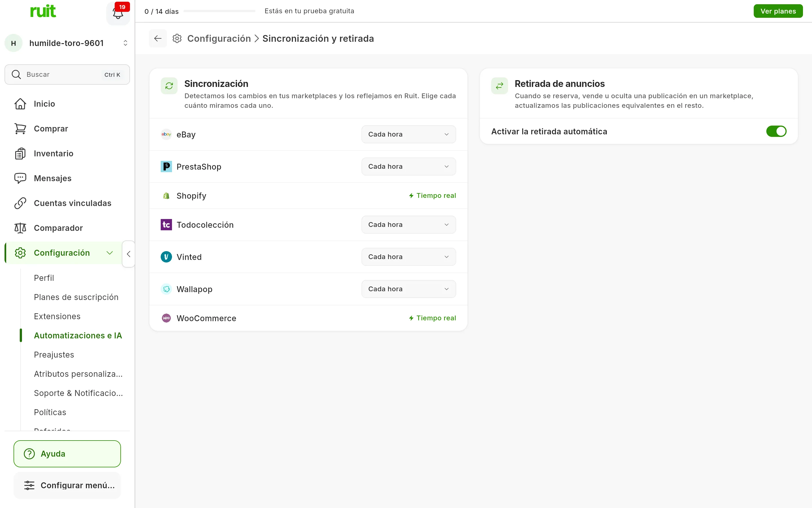This screenshot has width=812, height=508.
Task: Open the notifications bell
Action: [x=118, y=13]
